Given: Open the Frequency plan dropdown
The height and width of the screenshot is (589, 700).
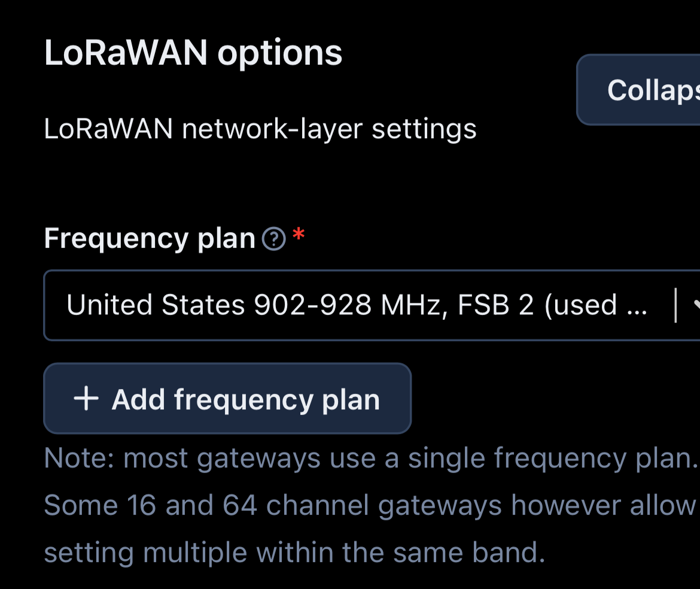Looking at the screenshot, I should point(359,305).
